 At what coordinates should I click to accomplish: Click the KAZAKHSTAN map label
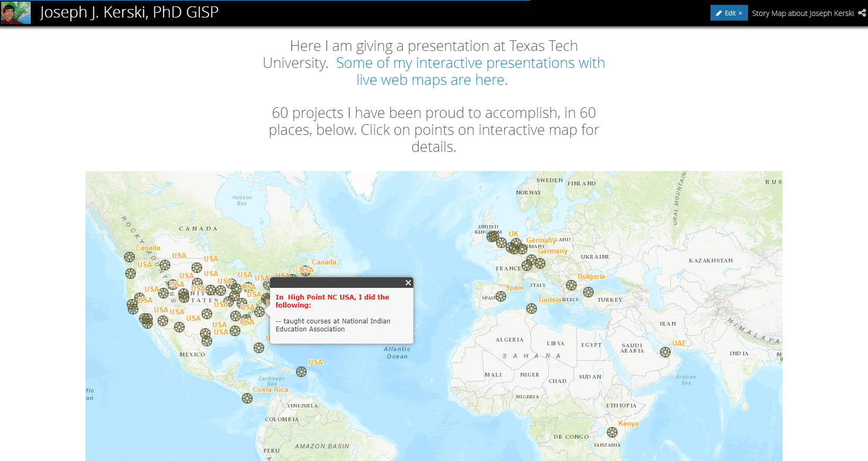tap(711, 261)
